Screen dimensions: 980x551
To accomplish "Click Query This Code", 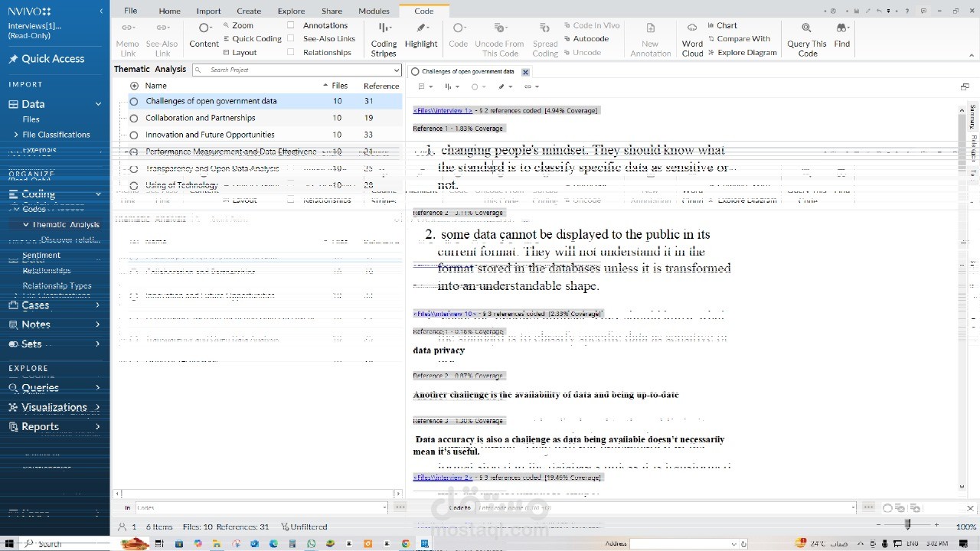I will [807, 40].
